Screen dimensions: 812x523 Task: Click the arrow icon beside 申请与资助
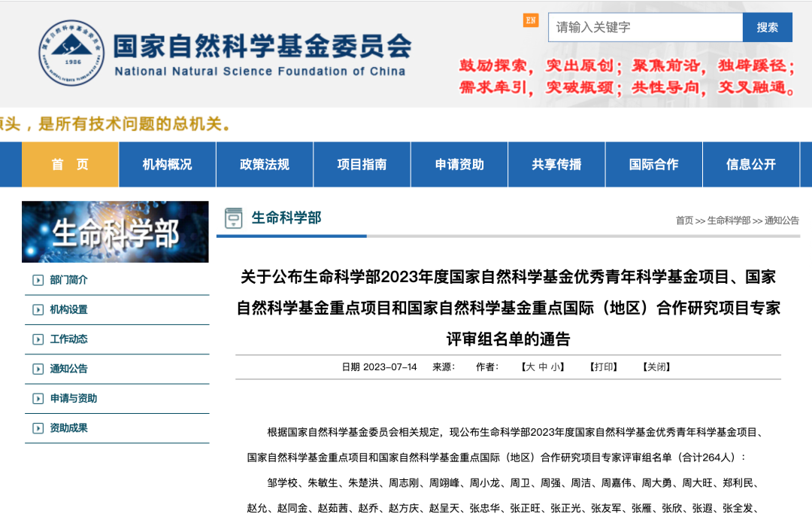pos(38,399)
